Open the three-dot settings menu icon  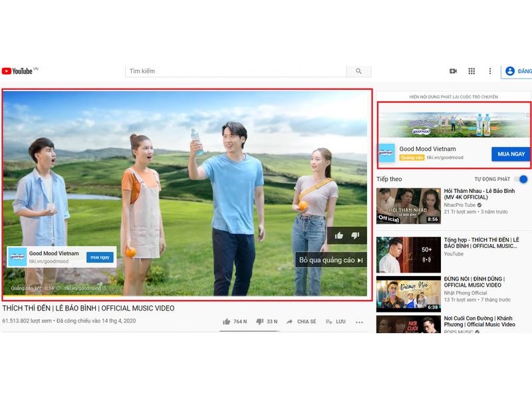[x=490, y=70]
